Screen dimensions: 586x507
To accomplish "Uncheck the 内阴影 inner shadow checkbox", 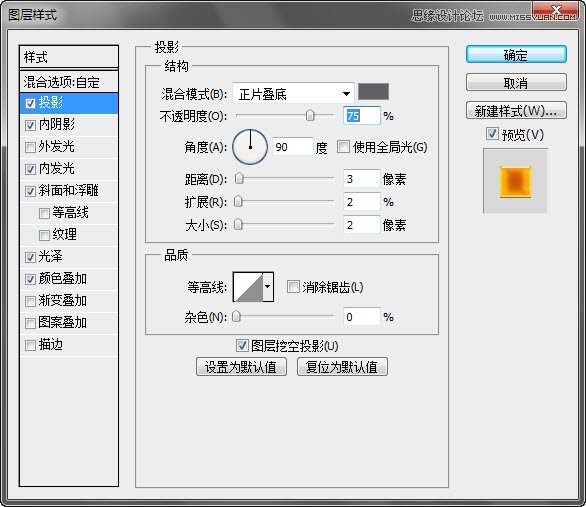I will pyautogui.click(x=30, y=125).
